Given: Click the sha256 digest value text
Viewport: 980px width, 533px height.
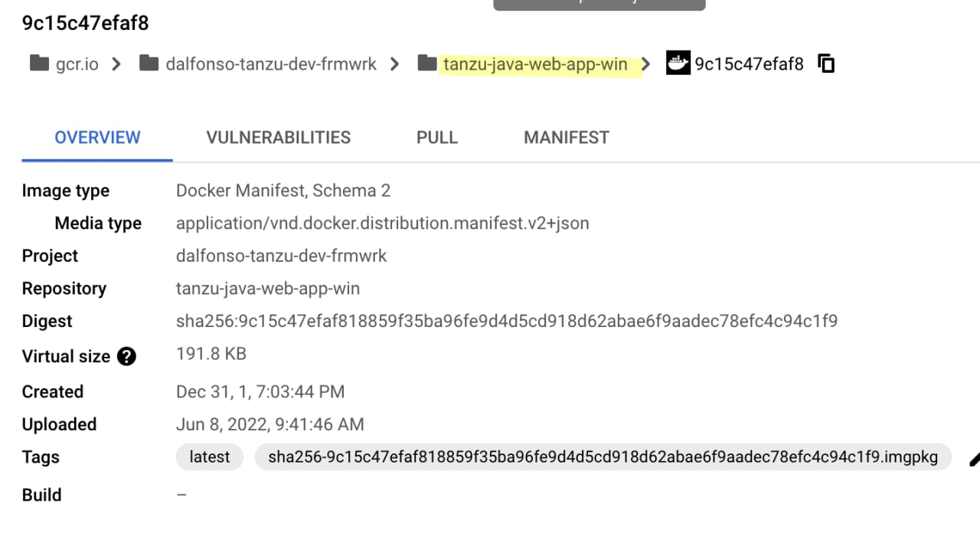Looking at the screenshot, I should pyautogui.click(x=507, y=321).
